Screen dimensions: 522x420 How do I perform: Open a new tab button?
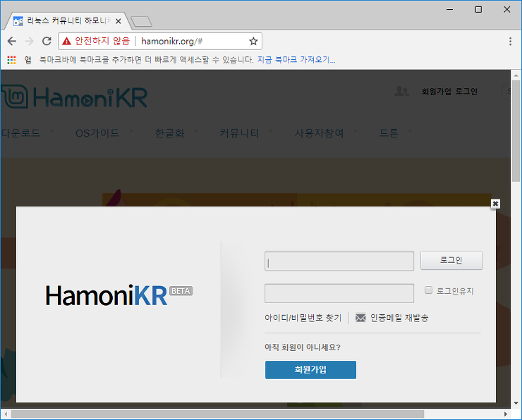coord(142,22)
